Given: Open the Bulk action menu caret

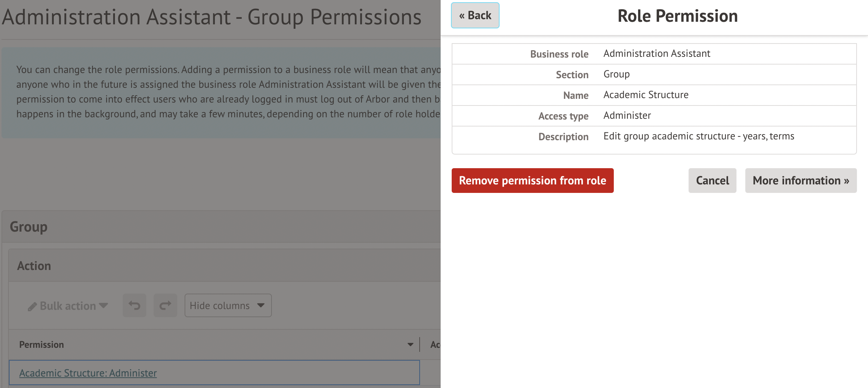Looking at the screenshot, I should pos(104,305).
